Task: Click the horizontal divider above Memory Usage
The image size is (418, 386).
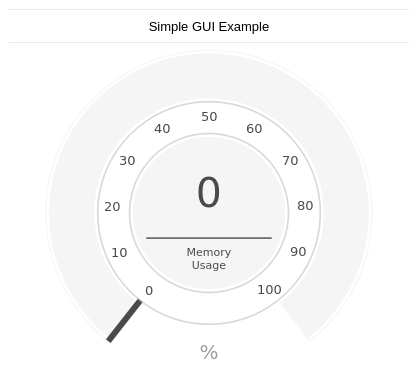Action: pos(209,238)
